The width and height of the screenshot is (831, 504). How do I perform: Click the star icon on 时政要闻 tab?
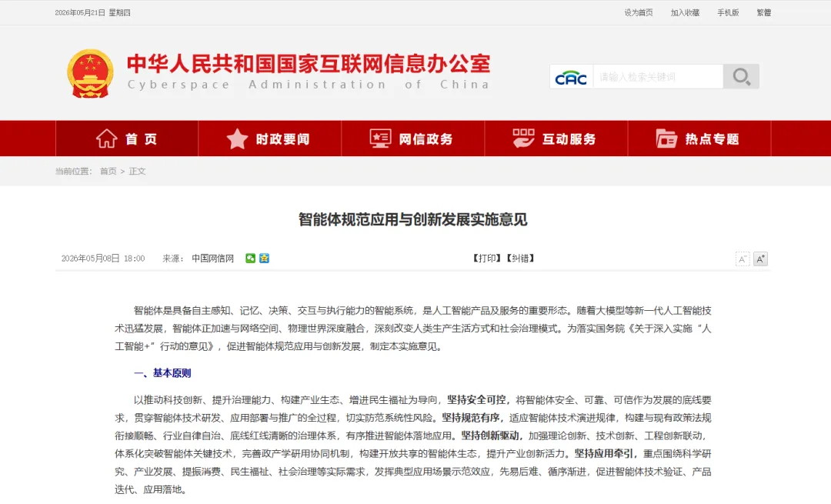[237, 139]
